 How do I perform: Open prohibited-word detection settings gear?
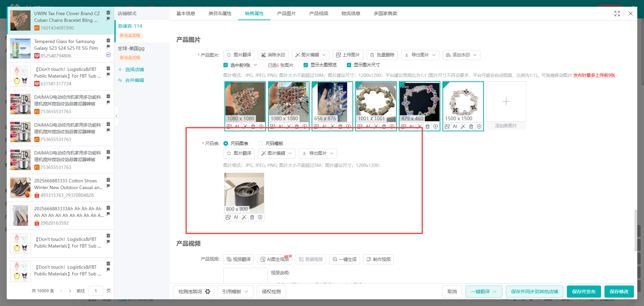[x=208, y=292]
